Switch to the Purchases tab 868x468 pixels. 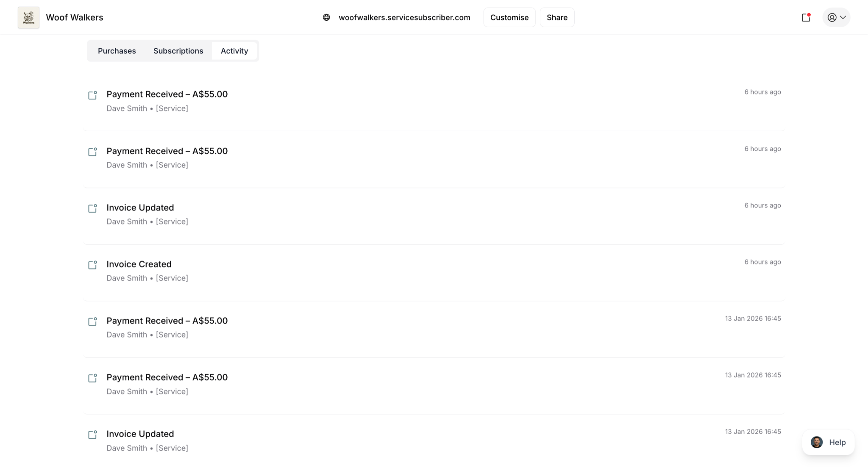point(117,51)
